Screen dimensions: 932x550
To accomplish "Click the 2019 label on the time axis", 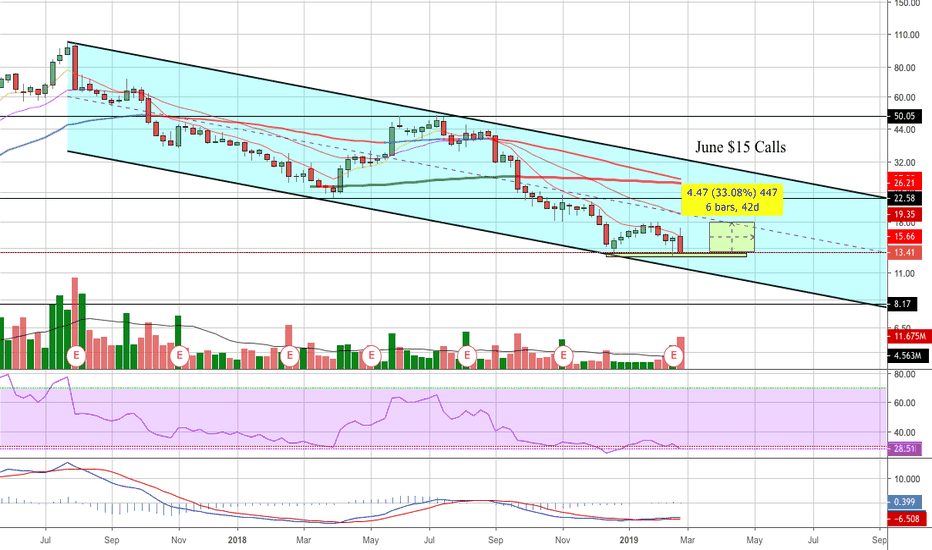I will 628,540.
